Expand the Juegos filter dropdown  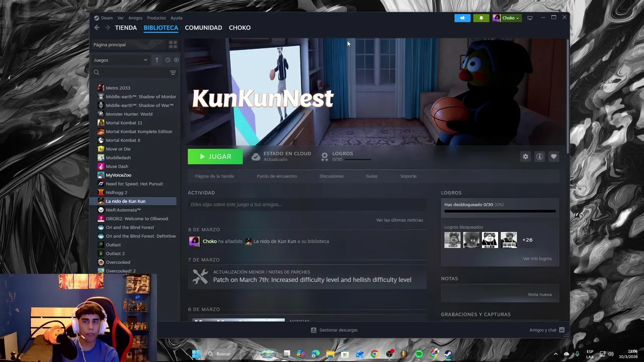[121, 60]
